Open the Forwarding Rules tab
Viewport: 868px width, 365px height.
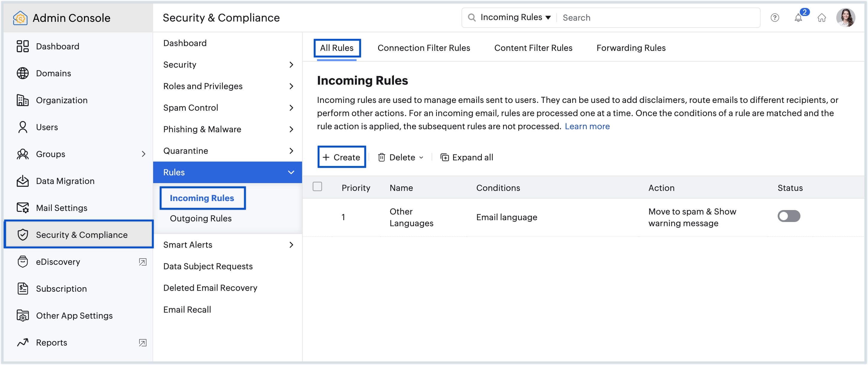[631, 48]
